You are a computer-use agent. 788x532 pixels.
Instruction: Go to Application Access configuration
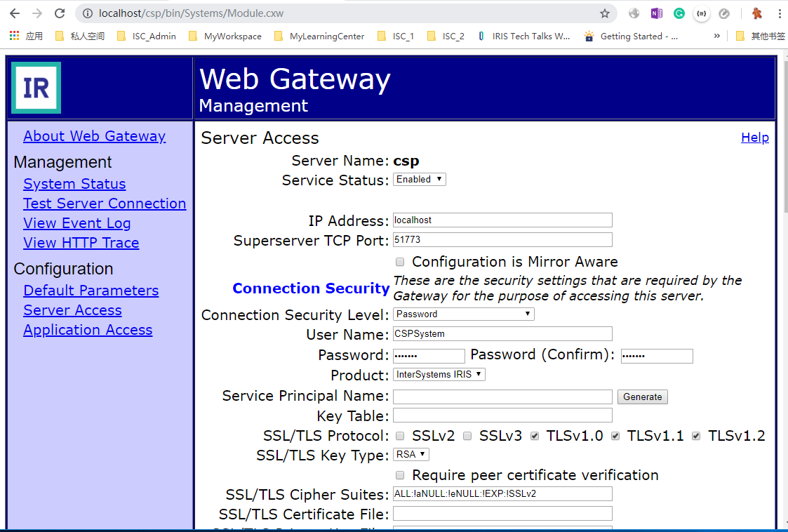[x=88, y=330]
